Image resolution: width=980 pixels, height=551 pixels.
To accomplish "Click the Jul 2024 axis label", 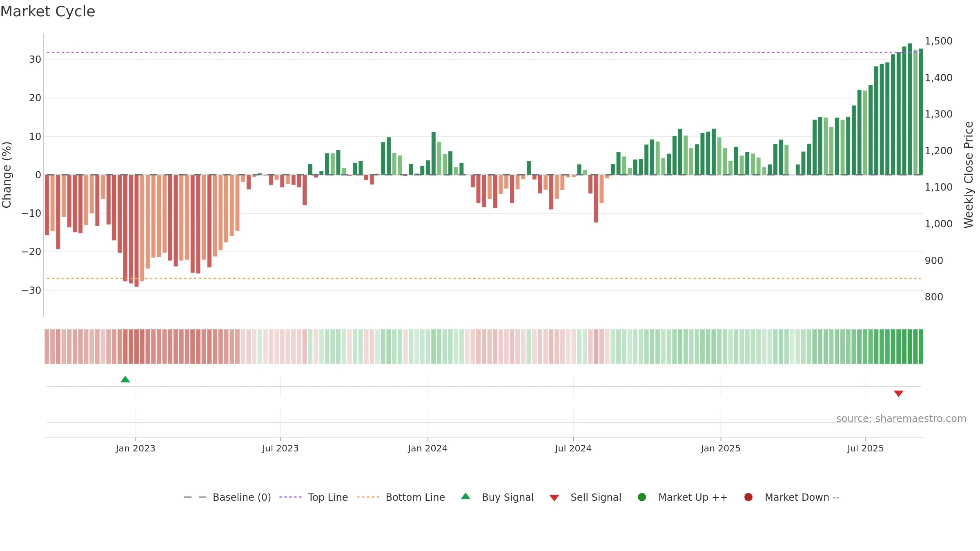I will point(573,448).
